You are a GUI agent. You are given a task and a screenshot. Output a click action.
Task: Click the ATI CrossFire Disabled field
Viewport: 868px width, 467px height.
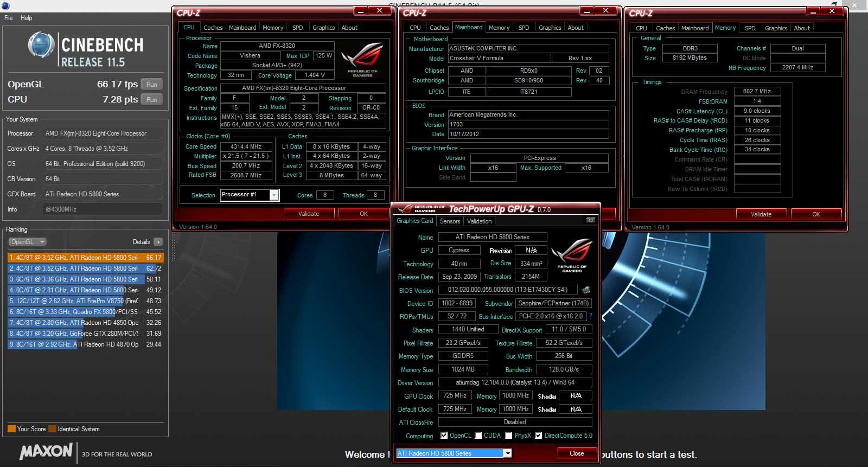(515, 422)
